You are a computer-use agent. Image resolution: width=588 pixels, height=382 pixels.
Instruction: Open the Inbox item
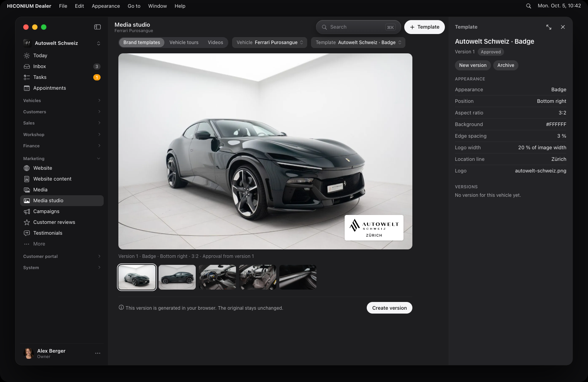click(62, 67)
